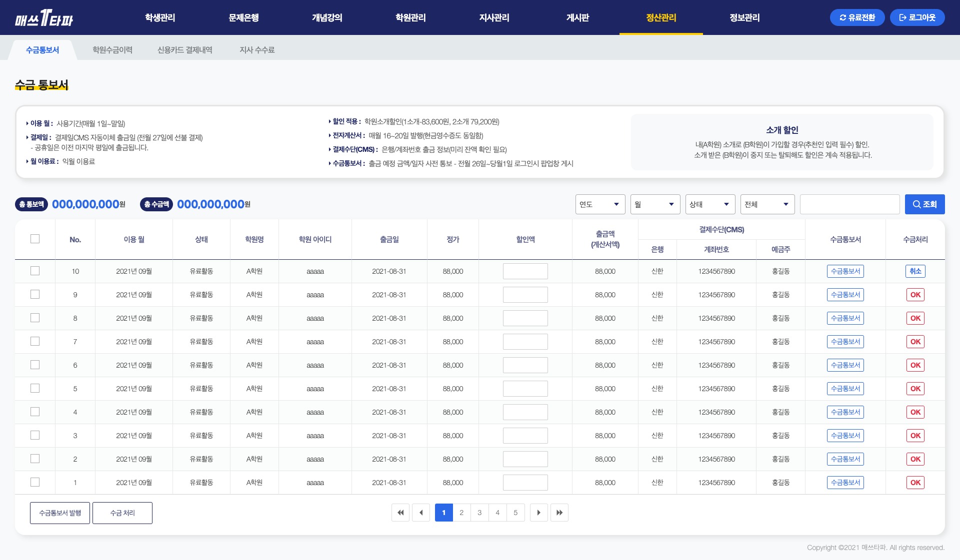Viewport: 960px width, 560px height.
Task: Switch to the 수금통보서 tab
Action: pos(42,50)
